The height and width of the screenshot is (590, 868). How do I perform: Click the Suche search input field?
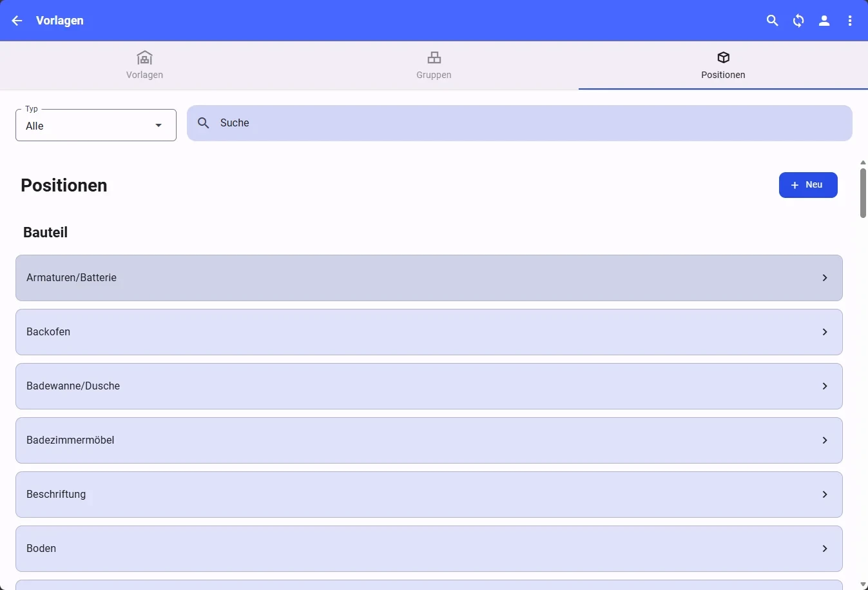519,123
